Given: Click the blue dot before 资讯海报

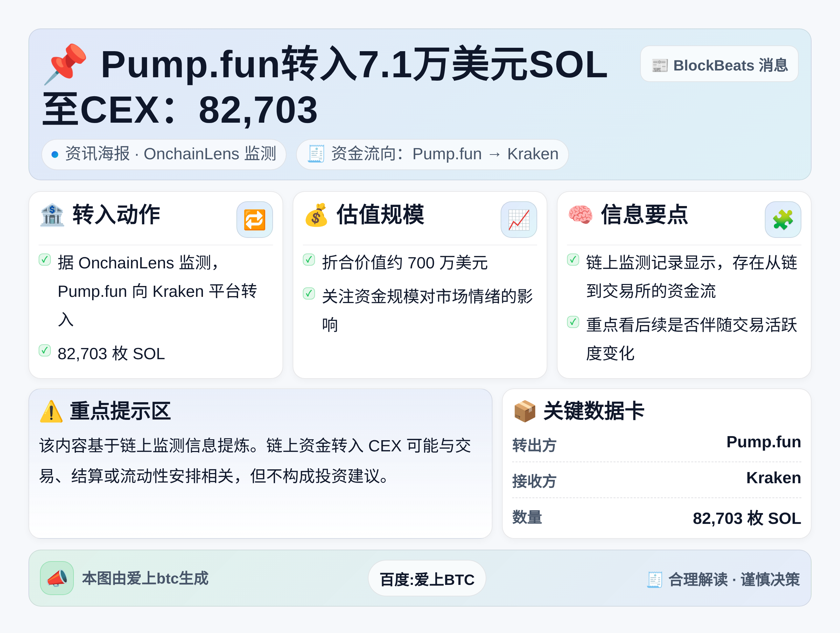Looking at the screenshot, I should click(x=55, y=154).
